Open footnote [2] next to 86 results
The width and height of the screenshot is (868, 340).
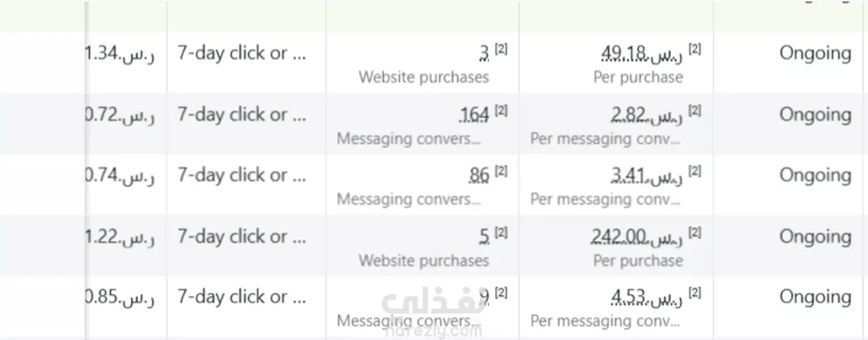(502, 171)
